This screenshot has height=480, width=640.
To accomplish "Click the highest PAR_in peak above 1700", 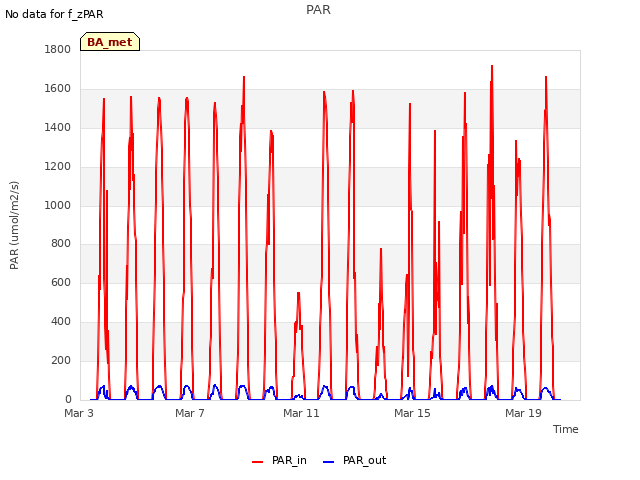I will point(492,66).
